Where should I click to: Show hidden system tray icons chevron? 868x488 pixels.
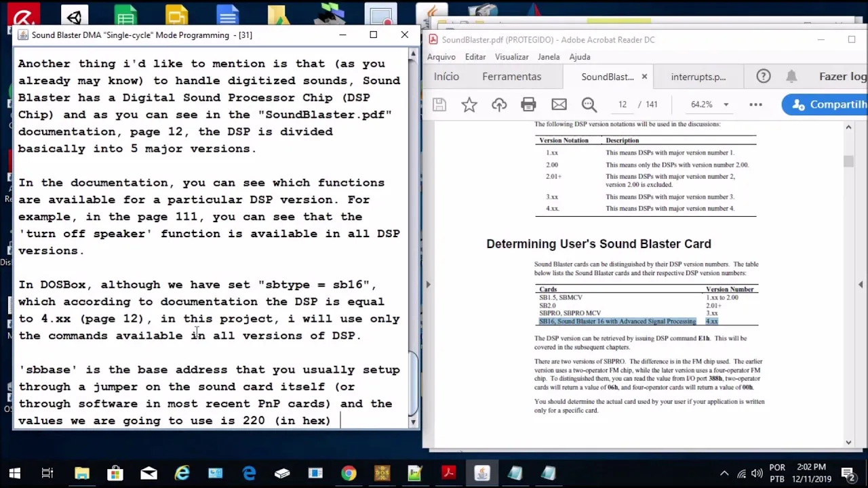pyautogui.click(x=724, y=473)
